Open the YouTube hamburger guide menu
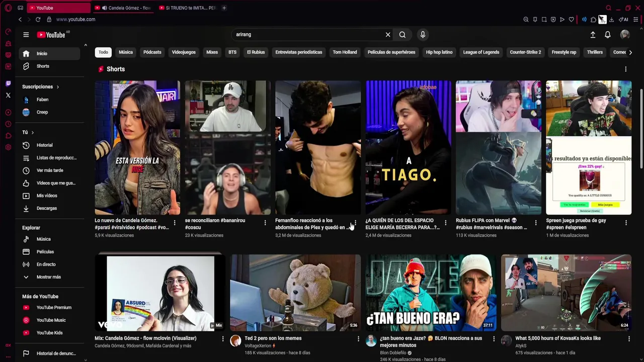644x362 pixels. tap(26, 35)
